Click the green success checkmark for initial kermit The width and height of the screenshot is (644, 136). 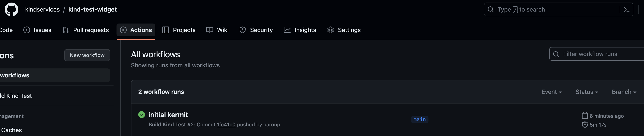[x=141, y=115]
